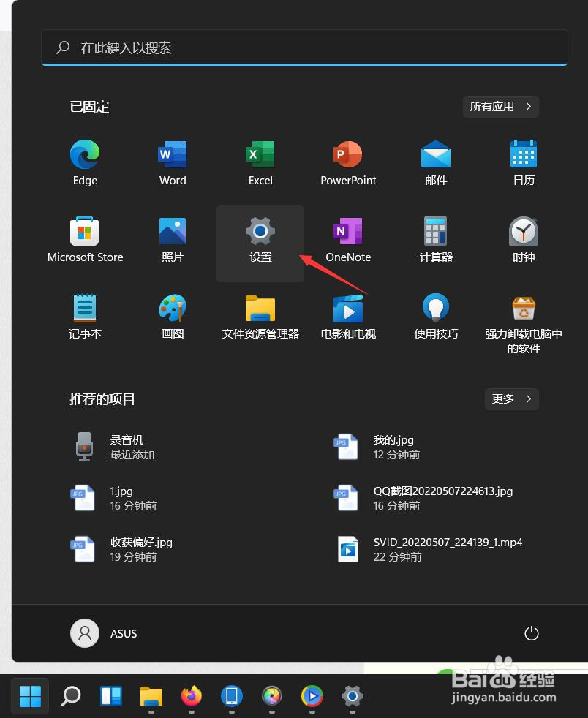Open the 计算器 calculator app
Viewport: 588px width, 718px height.
click(436, 241)
